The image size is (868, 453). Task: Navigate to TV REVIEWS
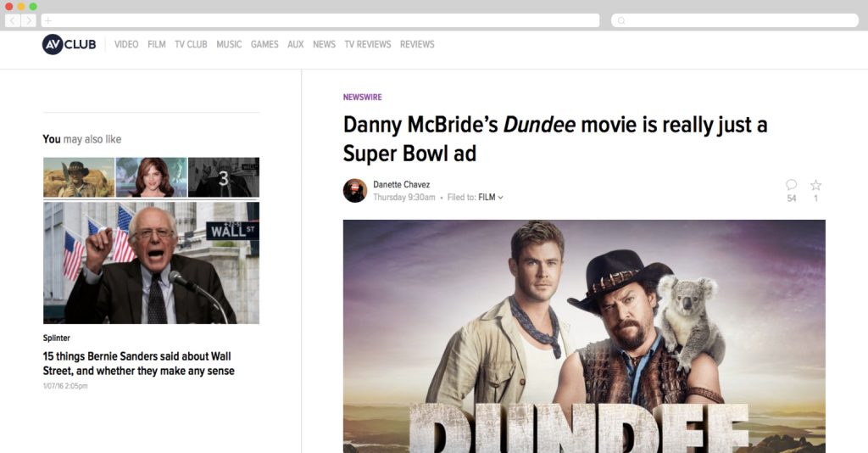click(x=367, y=44)
